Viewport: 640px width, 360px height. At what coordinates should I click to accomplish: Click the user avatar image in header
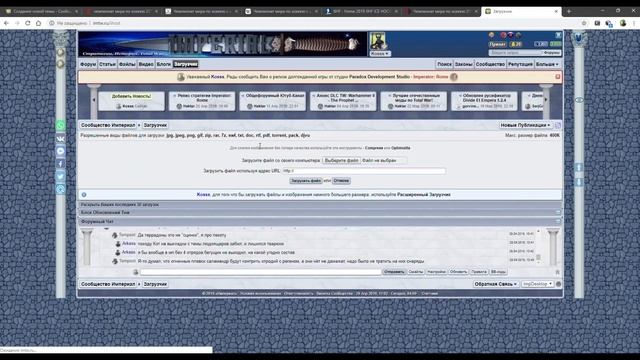pos(377,41)
